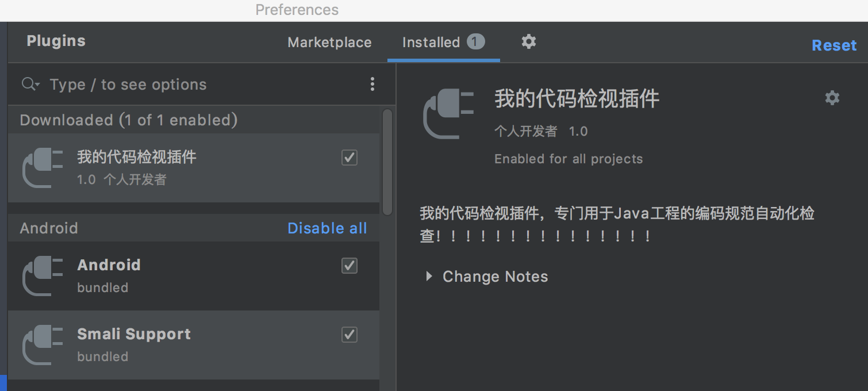868x391 pixels.
Task: Click the Reset link
Action: coord(834,45)
